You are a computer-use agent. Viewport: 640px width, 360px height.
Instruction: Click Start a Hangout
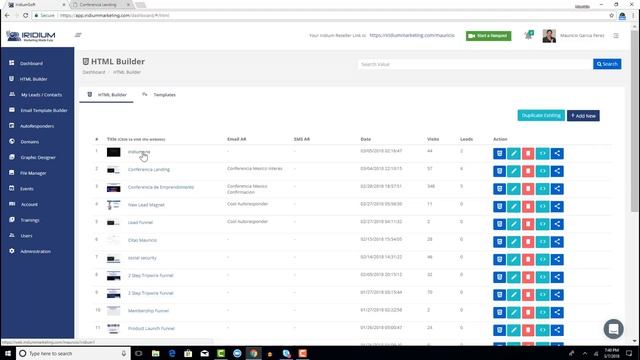pyautogui.click(x=489, y=36)
